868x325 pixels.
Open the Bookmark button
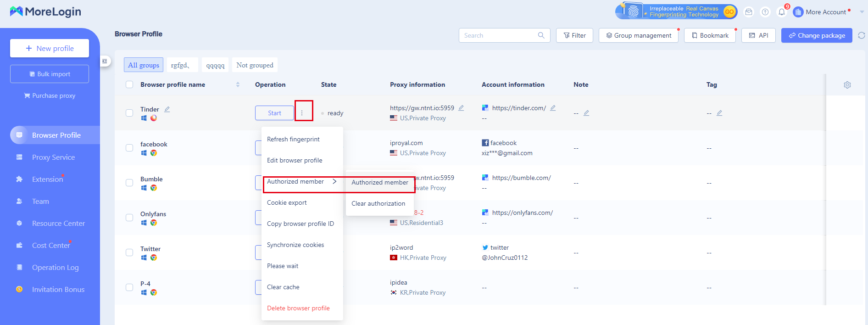point(710,35)
